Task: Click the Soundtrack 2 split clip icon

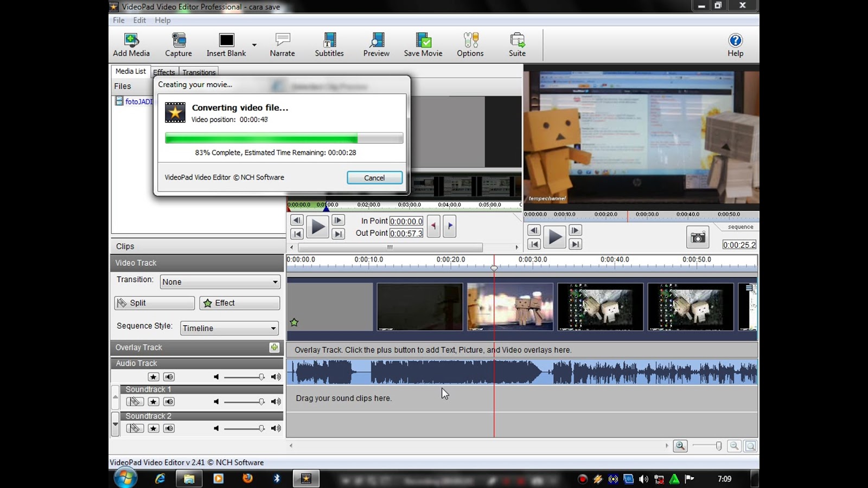Action: coord(135,428)
